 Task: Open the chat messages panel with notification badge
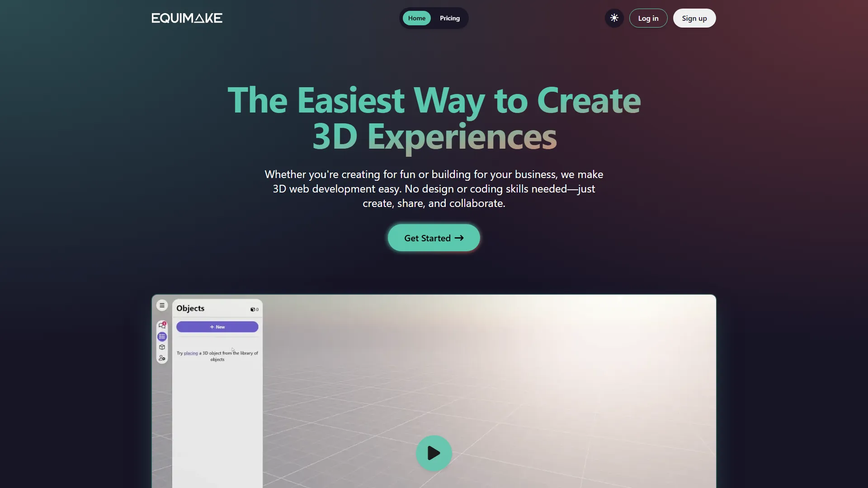tap(162, 326)
